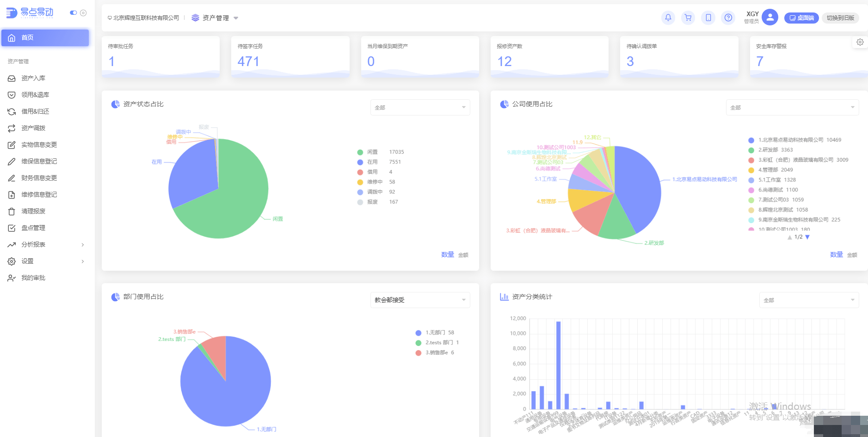Click the shopping cart icon

click(688, 18)
